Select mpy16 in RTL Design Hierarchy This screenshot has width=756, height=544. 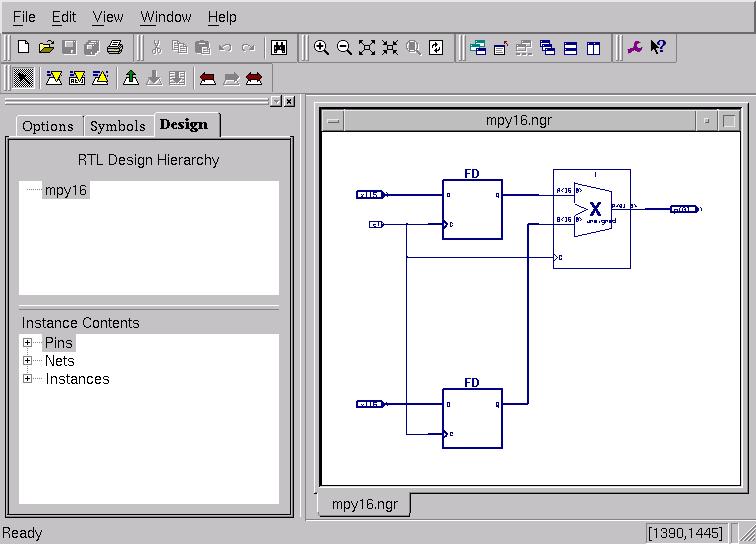click(66, 190)
